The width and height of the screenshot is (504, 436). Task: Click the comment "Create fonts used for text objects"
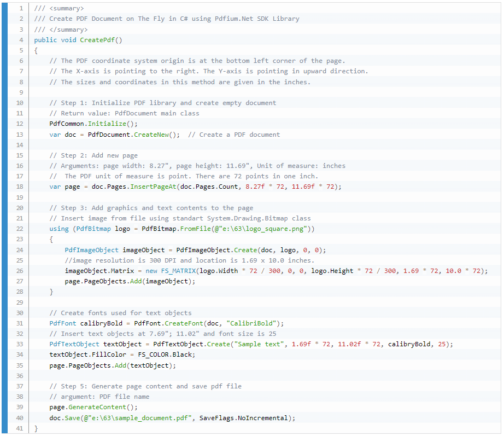coord(120,313)
